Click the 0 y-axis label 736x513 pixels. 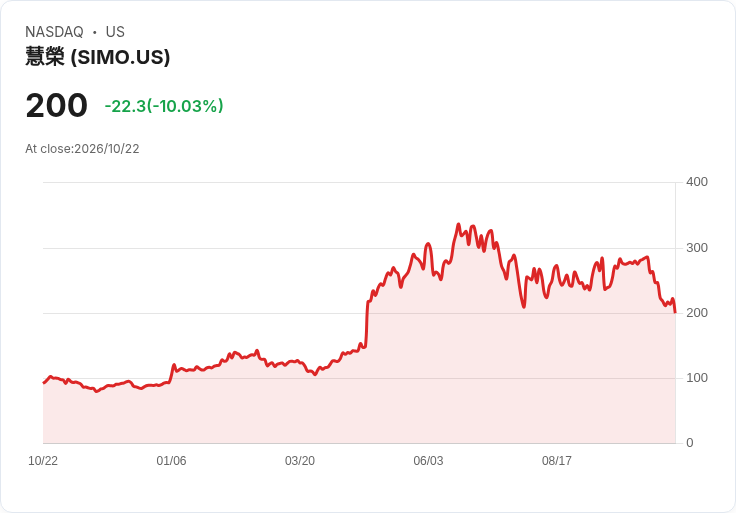click(690, 443)
